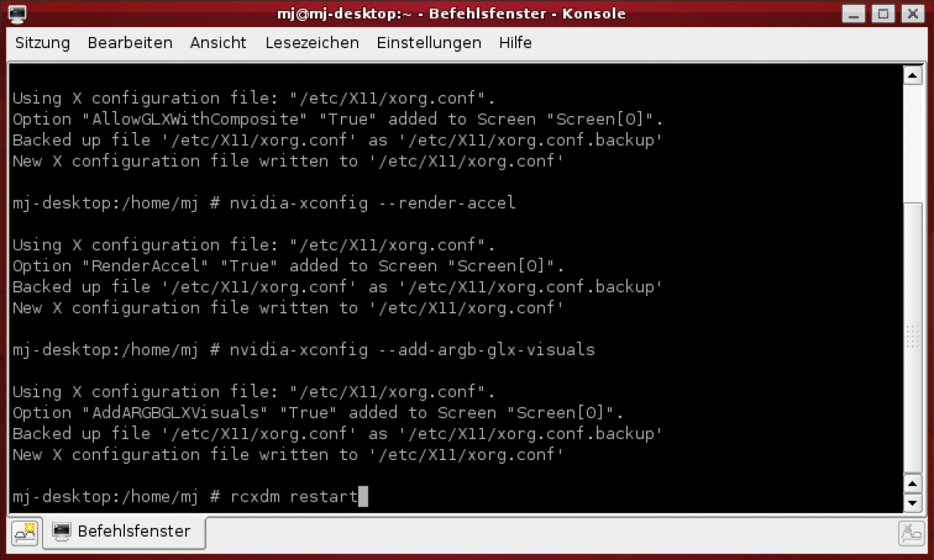This screenshot has width=934, height=560.
Task: Click the Konsole window title bar text
Action: click(452, 13)
